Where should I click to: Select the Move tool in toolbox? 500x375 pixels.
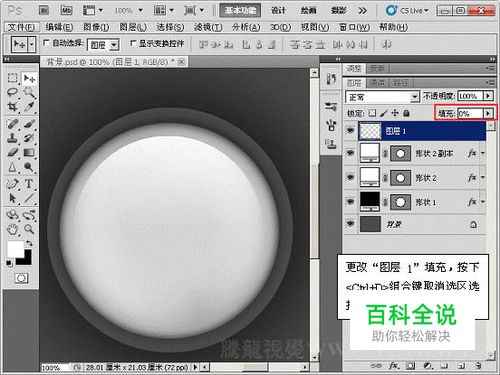click(x=29, y=79)
